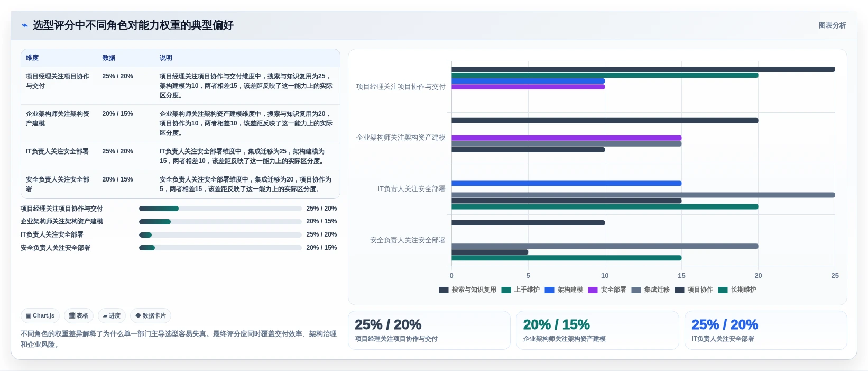This screenshot has height=371, width=868.
Task: Click chart axis label 项目经理关注项目协作与交付
Action: coord(401,87)
